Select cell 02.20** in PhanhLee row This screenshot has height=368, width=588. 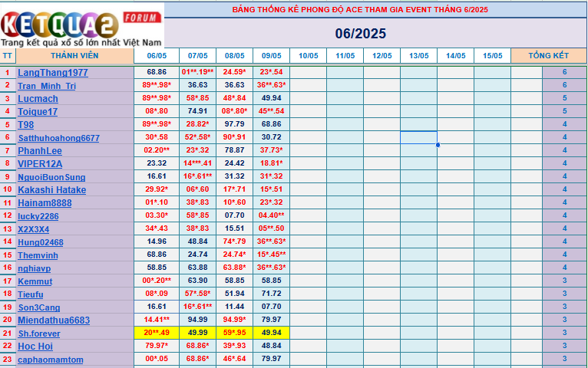click(157, 150)
